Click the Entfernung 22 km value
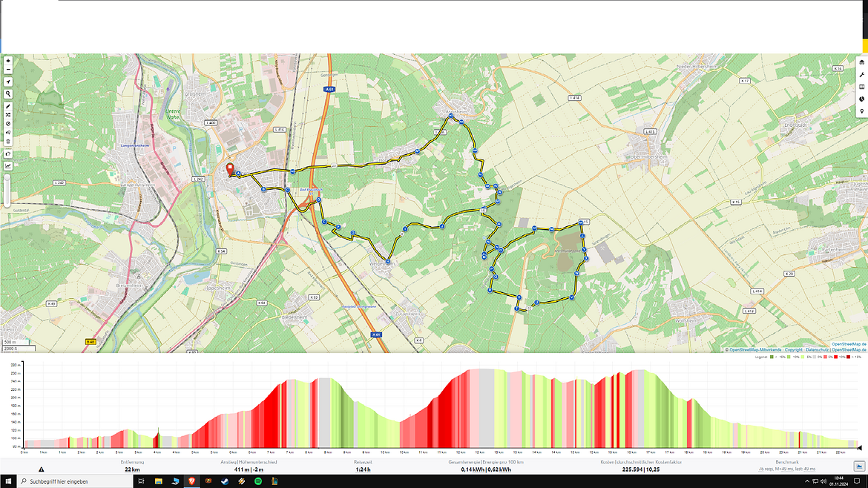The height and width of the screenshot is (488, 868). click(132, 469)
